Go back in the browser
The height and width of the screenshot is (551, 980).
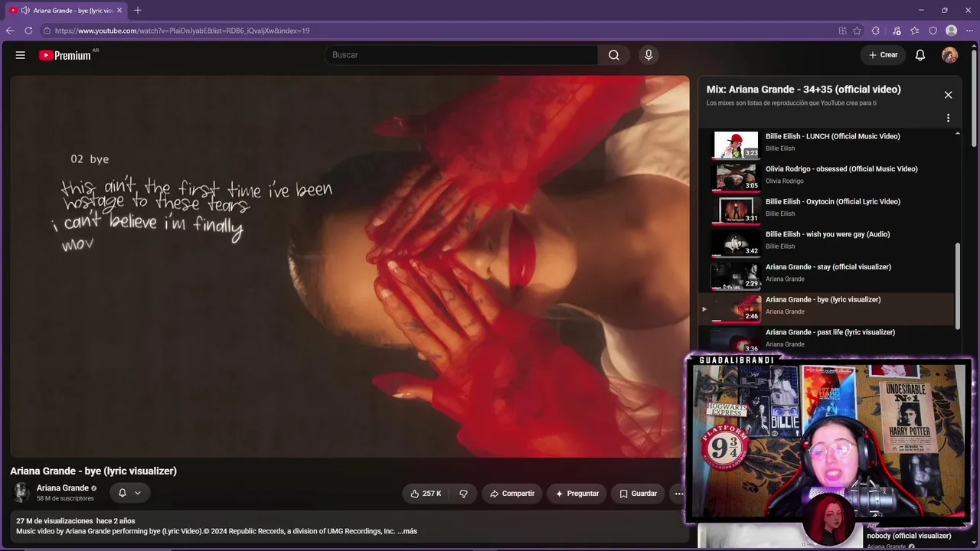(10, 31)
